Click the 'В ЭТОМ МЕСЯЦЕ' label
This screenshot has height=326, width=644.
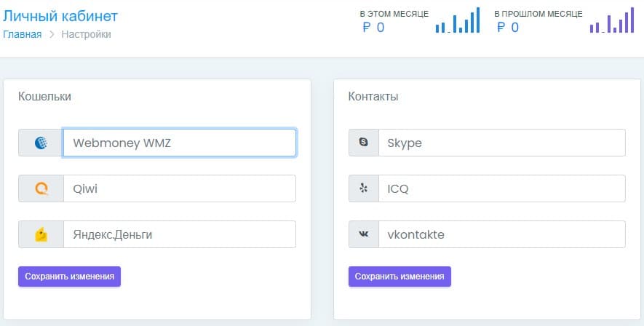tap(394, 14)
